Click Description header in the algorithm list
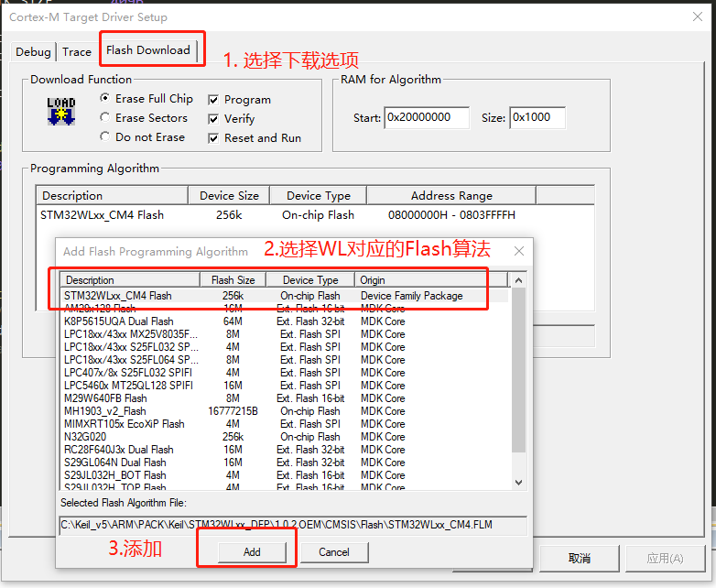This screenshot has height=588, width=716. click(x=130, y=280)
